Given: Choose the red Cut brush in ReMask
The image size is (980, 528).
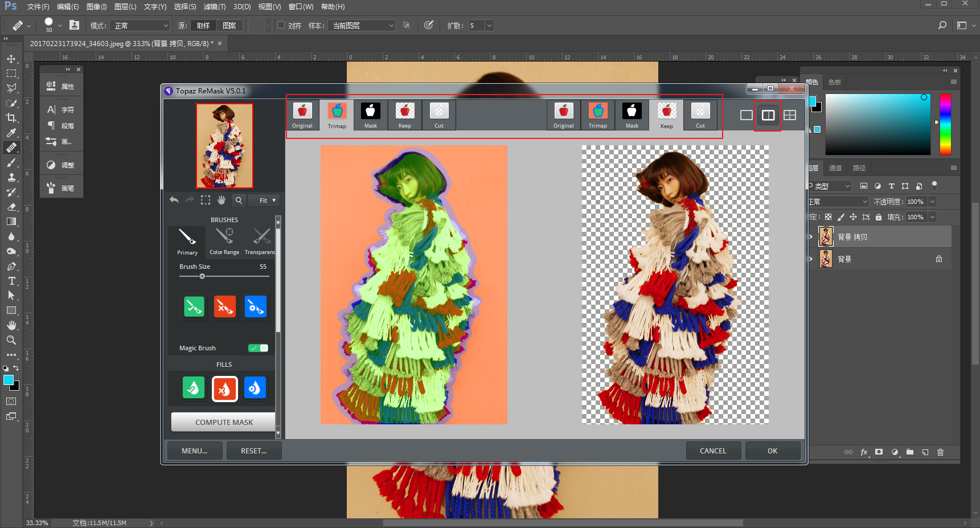Looking at the screenshot, I should [225, 306].
